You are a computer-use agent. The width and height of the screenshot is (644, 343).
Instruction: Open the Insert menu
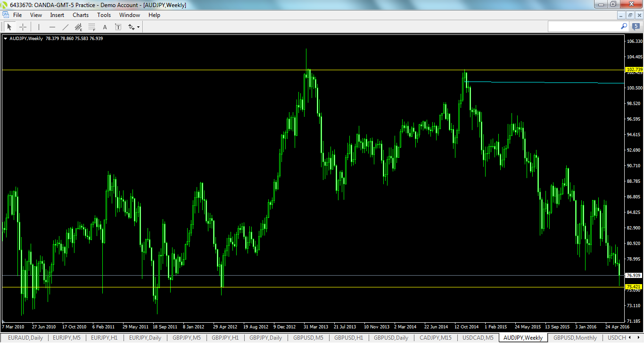[x=57, y=15]
